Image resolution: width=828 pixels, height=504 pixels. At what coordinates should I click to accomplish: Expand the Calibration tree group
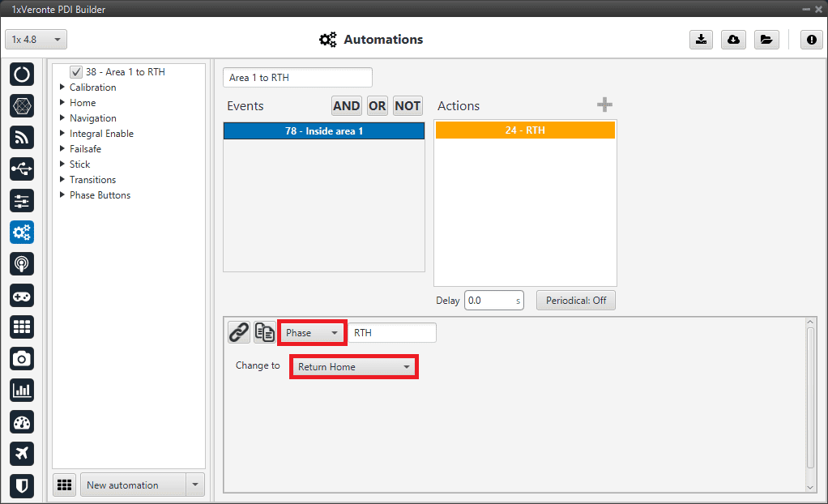pyautogui.click(x=62, y=88)
